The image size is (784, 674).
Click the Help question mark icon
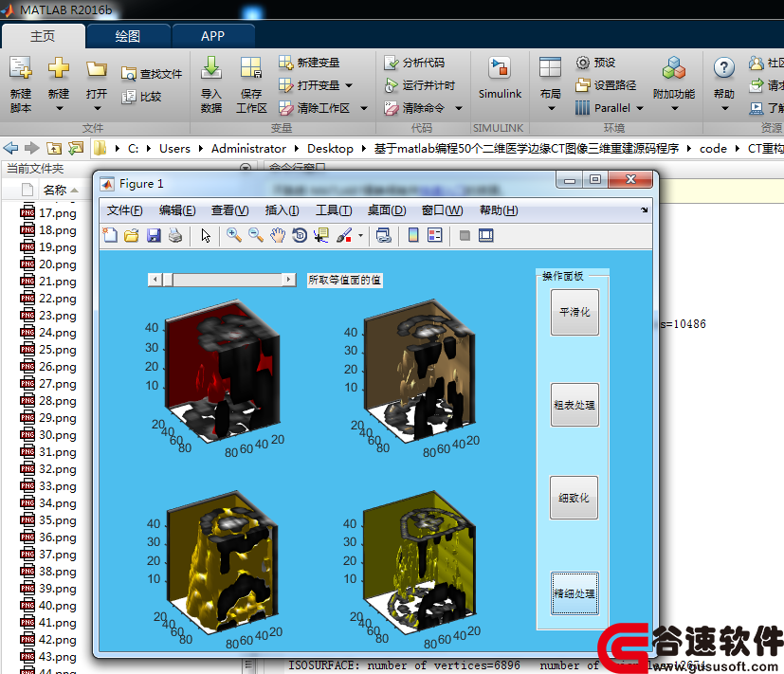point(724,68)
